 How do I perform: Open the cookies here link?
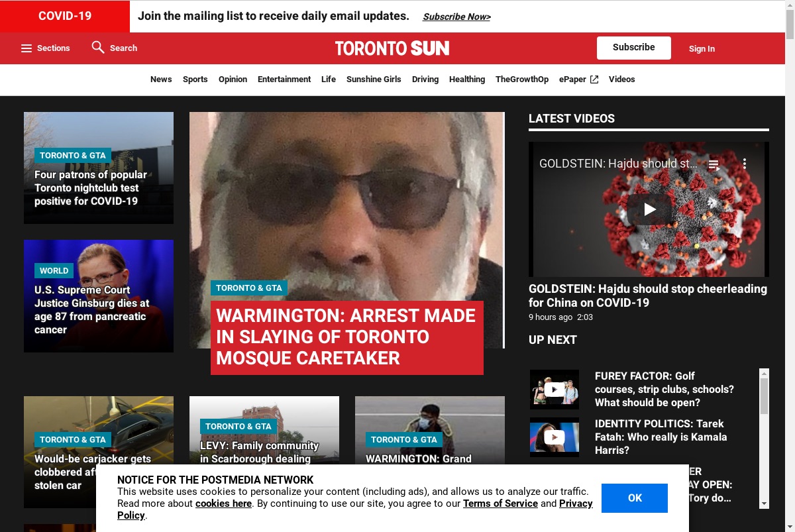point(223,504)
